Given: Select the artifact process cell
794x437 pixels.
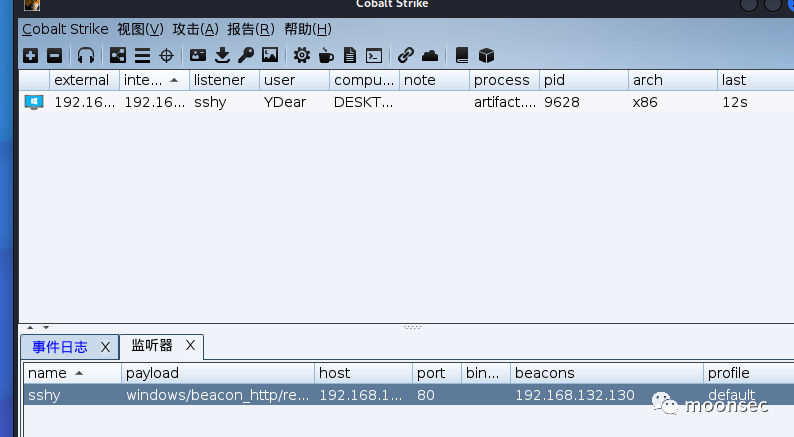Looking at the screenshot, I should coord(504,102).
